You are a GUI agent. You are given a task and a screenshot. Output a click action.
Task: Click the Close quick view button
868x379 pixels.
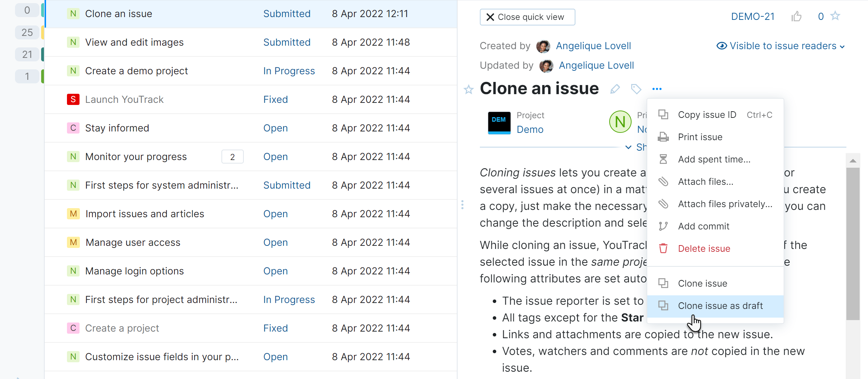click(527, 17)
